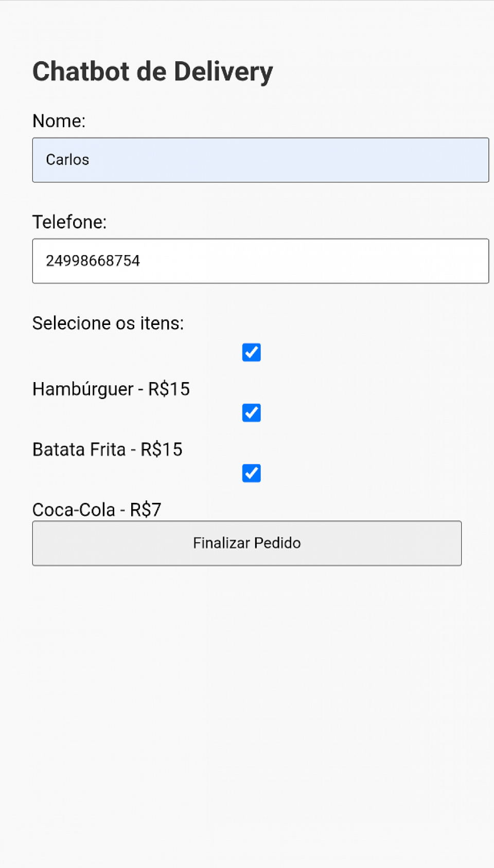Deselect the checkbox above Coca-Cola label

(x=251, y=473)
